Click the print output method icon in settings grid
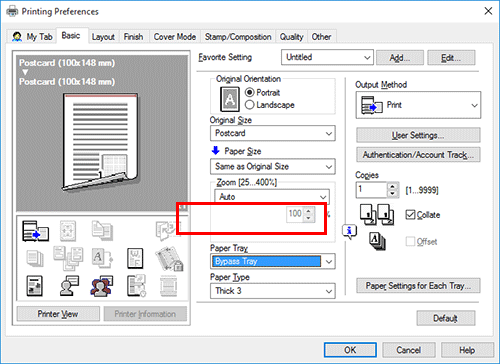This screenshot has width=500, height=364. coord(35,231)
